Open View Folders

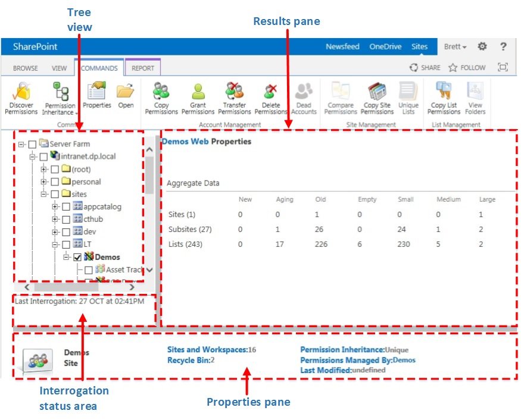tap(475, 98)
